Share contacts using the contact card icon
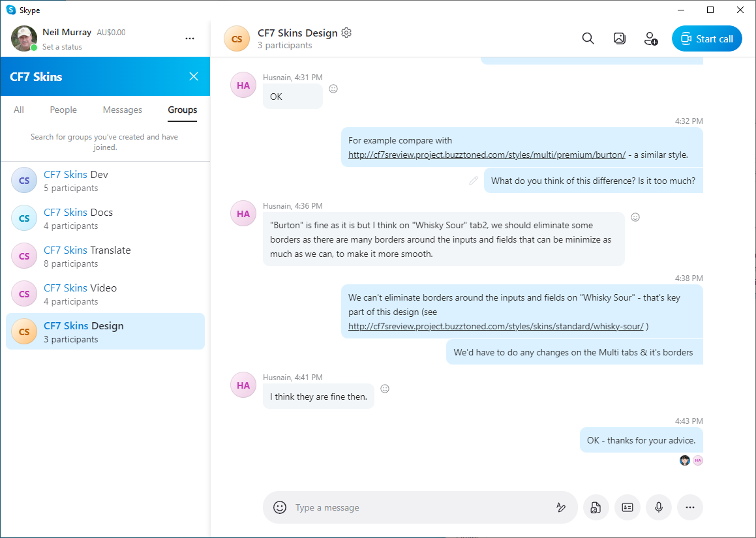This screenshot has height=538, width=756. tap(627, 507)
